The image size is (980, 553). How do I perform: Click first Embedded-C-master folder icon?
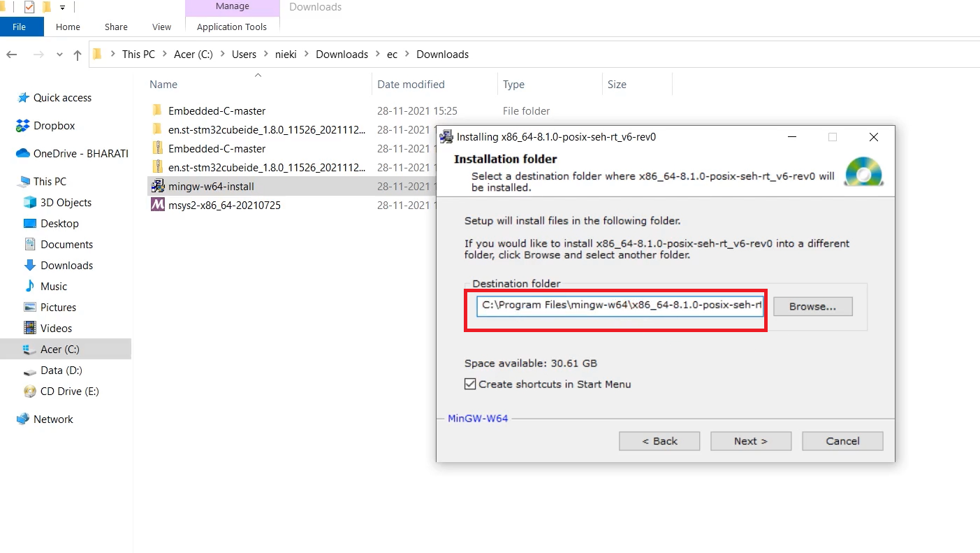tap(157, 110)
